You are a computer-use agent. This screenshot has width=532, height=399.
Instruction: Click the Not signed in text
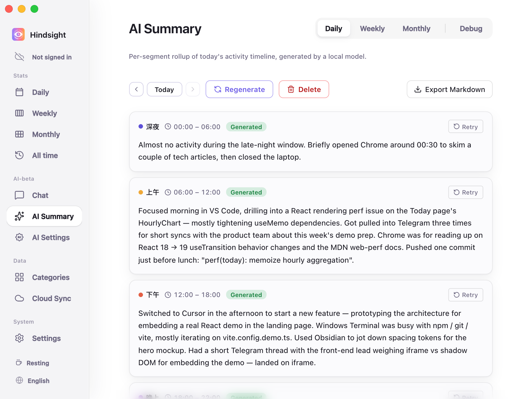[52, 57]
